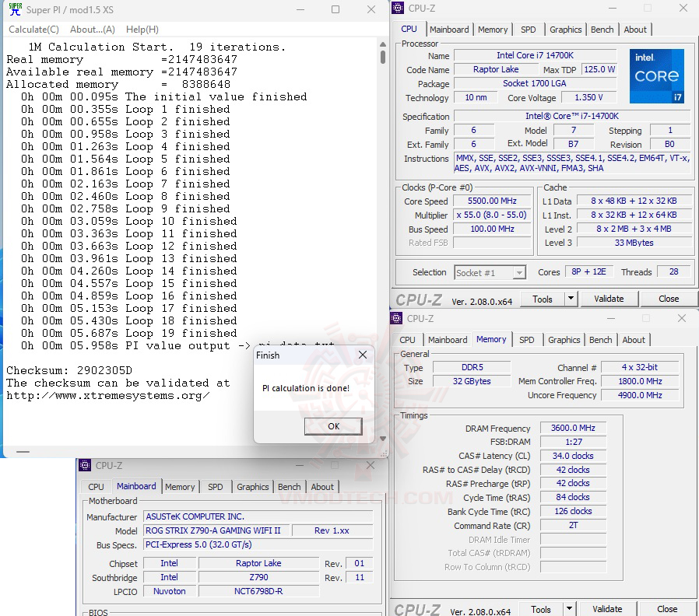Open Memory tab in Mainboard CPU-Z window
This screenshot has width=699, height=616.
click(180, 487)
